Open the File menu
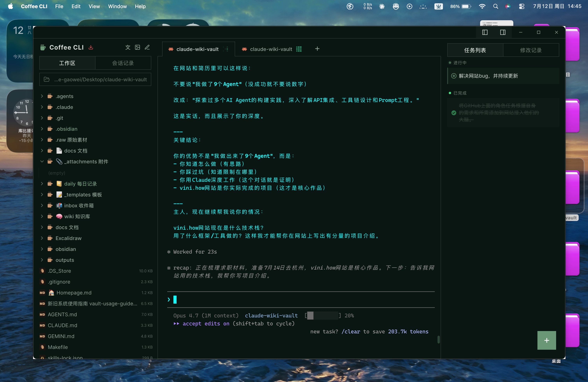Image resolution: width=588 pixels, height=382 pixels. click(59, 6)
